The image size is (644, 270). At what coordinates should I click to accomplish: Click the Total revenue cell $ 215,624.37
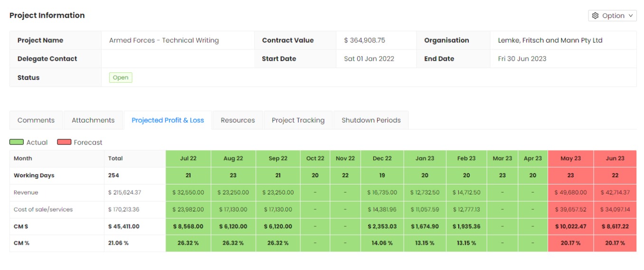tap(124, 193)
